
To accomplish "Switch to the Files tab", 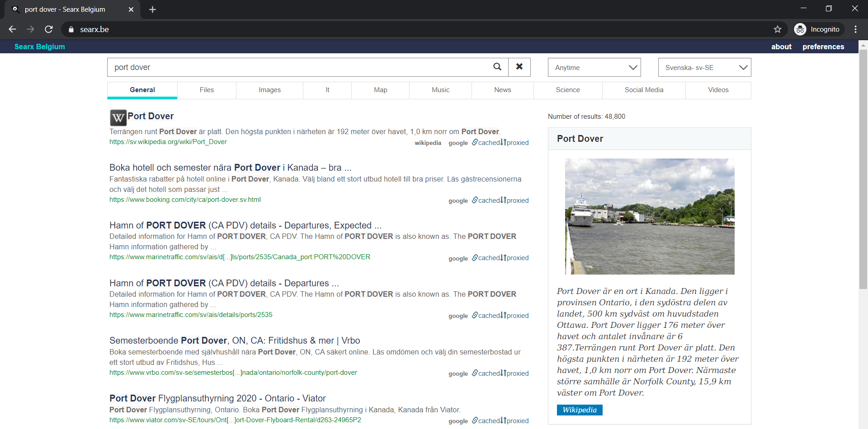I will pos(207,90).
